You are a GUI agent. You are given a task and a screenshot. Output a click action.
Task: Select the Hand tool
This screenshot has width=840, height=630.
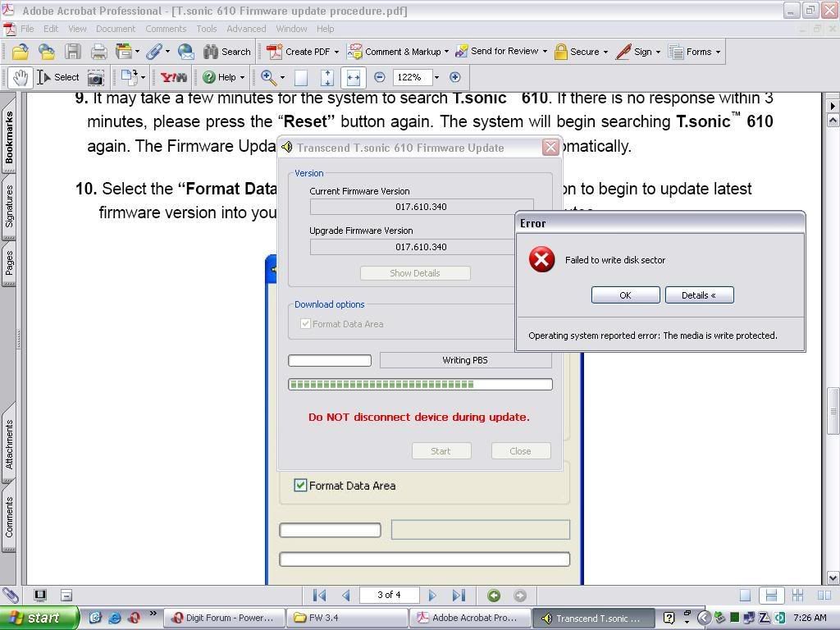coord(21,78)
